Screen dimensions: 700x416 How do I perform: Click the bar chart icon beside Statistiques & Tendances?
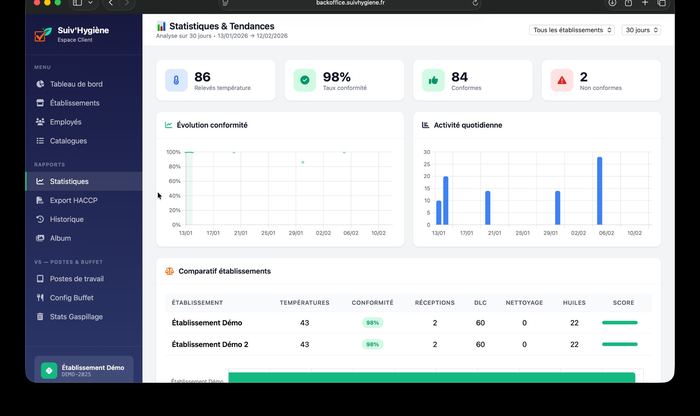click(x=161, y=26)
